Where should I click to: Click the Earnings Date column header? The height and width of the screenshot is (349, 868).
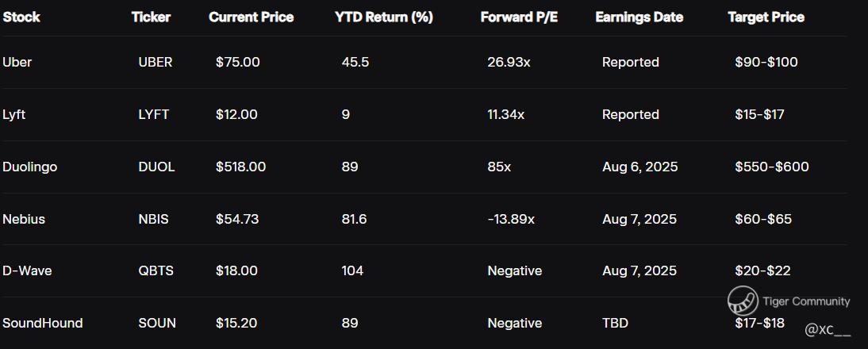tap(639, 17)
